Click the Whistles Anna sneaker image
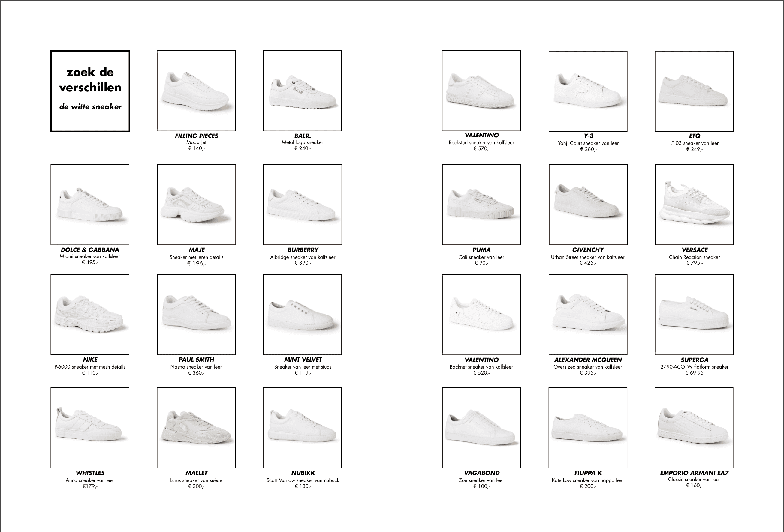Image resolution: width=784 pixels, height=532 pixels. click(x=90, y=428)
